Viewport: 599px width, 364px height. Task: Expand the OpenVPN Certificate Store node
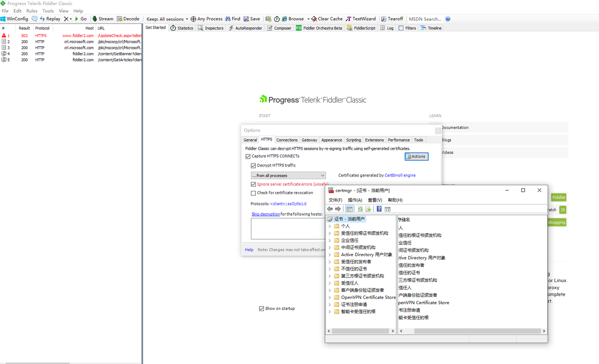(x=330, y=298)
